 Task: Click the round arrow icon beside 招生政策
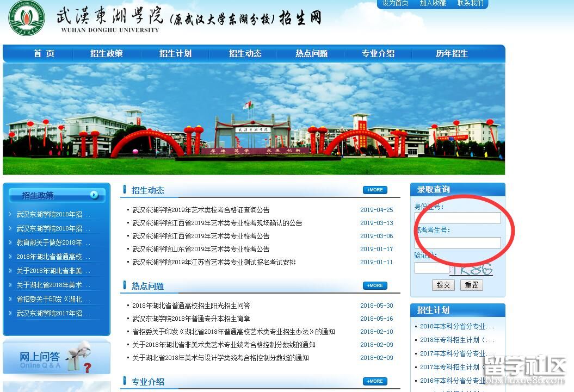click(x=94, y=195)
